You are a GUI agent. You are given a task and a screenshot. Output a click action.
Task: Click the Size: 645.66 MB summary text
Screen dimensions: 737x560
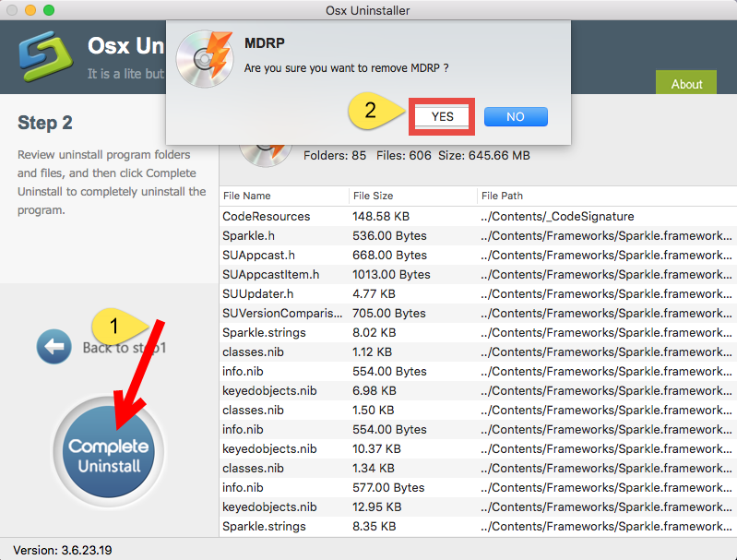pos(484,155)
